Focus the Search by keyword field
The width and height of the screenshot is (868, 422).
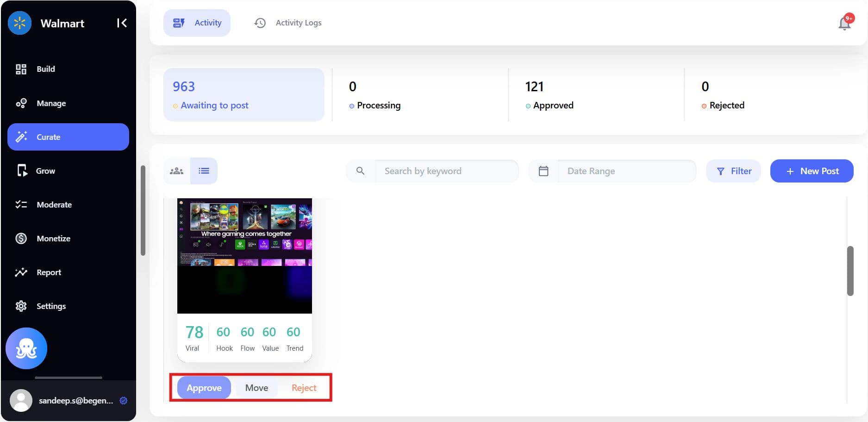coord(447,171)
